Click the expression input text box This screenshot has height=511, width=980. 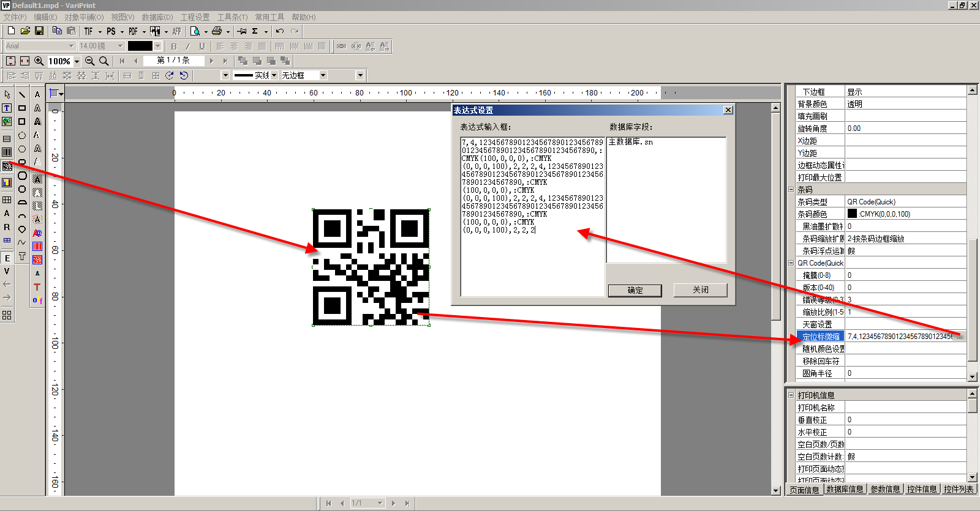click(x=532, y=216)
